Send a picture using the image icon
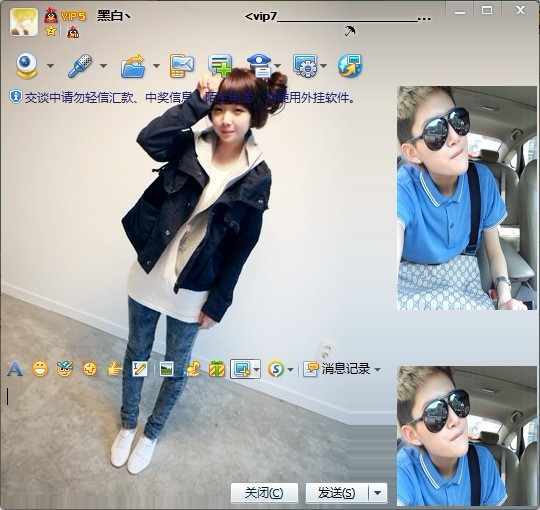The image size is (540, 510). coord(167,369)
